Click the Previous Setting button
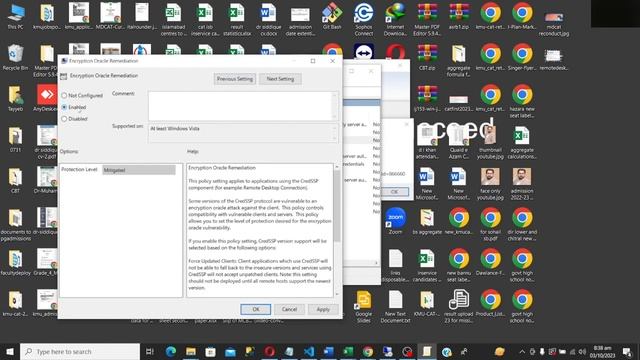Screen dimensions: 640x360 [235, 79]
